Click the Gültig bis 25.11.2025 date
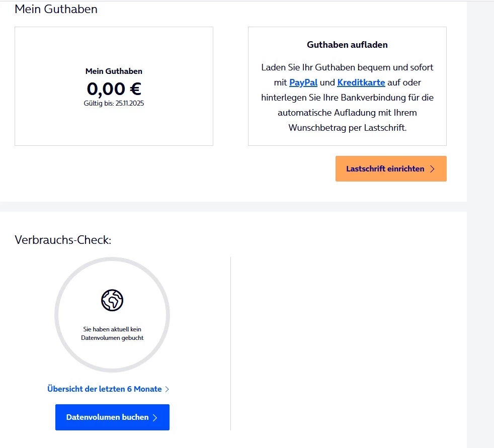The image size is (494, 448). coord(114,104)
